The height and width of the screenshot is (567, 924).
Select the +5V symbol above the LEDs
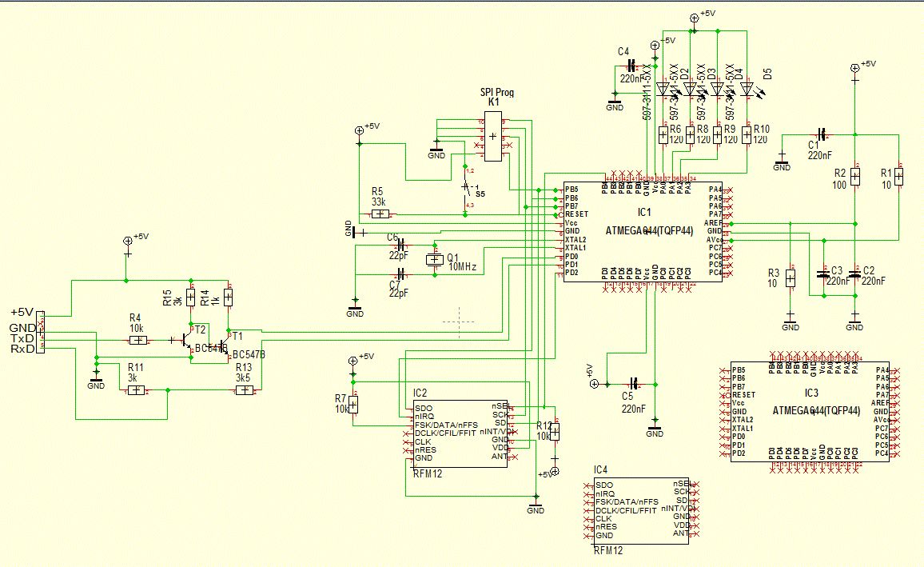(693, 18)
